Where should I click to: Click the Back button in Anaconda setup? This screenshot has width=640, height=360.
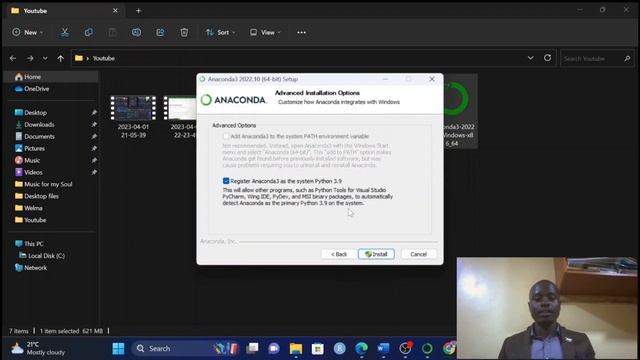pos(339,254)
